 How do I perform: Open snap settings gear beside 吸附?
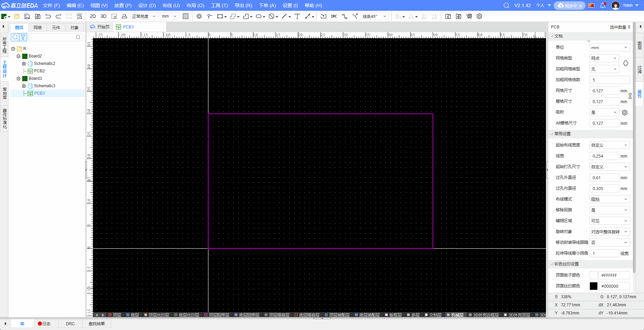point(625,113)
